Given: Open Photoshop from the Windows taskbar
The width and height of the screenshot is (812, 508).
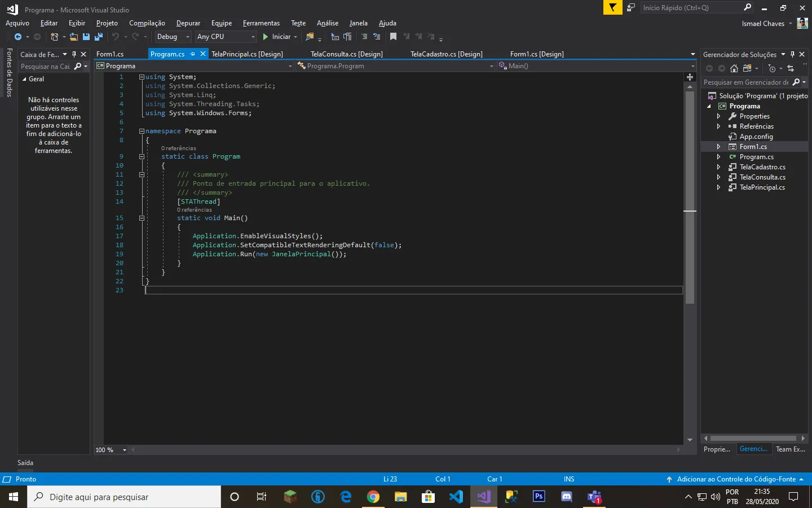Looking at the screenshot, I should 539,497.
